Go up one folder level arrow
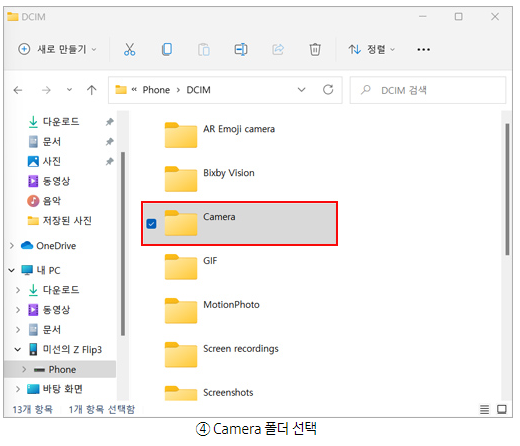Image resolution: width=520 pixels, height=446 pixels. click(x=92, y=90)
